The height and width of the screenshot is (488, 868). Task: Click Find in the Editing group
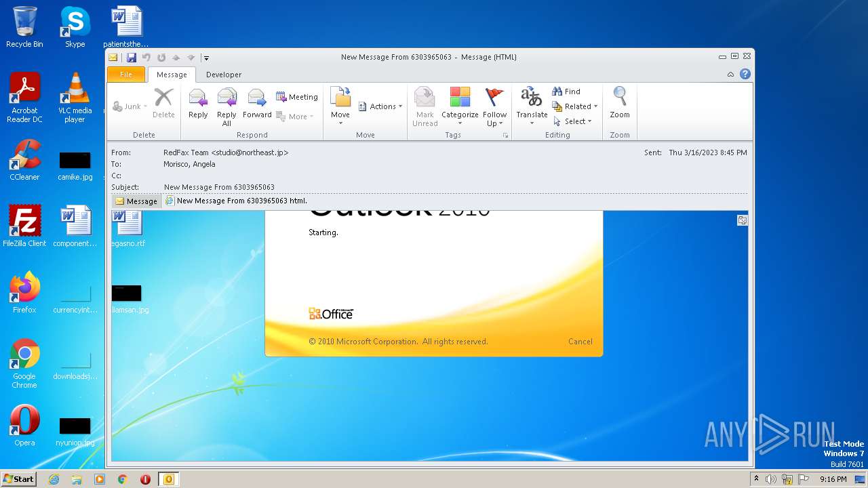566,91
